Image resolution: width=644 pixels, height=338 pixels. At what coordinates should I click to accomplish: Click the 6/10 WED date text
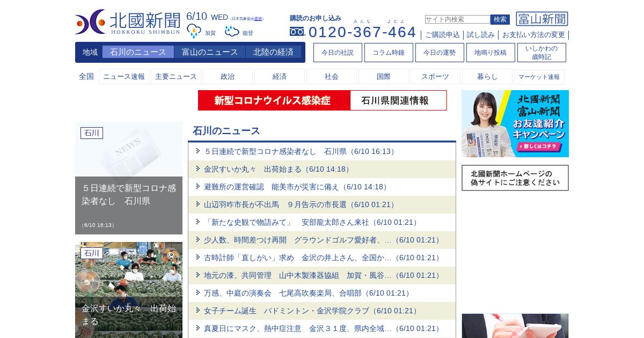pos(207,17)
